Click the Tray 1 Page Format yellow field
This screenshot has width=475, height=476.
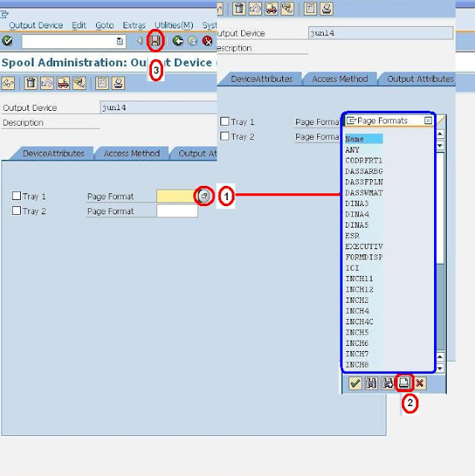176,196
